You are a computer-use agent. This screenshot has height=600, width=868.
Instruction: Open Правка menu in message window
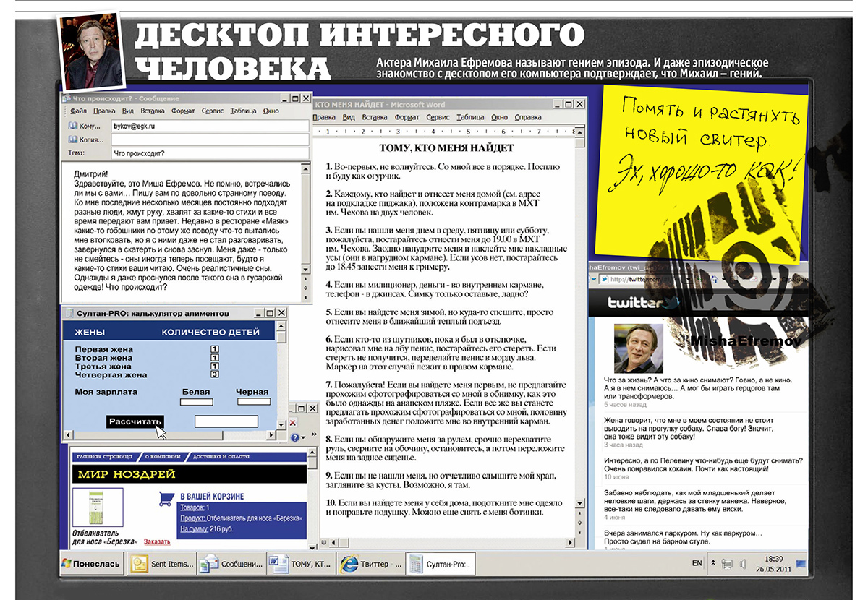[x=104, y=111]
